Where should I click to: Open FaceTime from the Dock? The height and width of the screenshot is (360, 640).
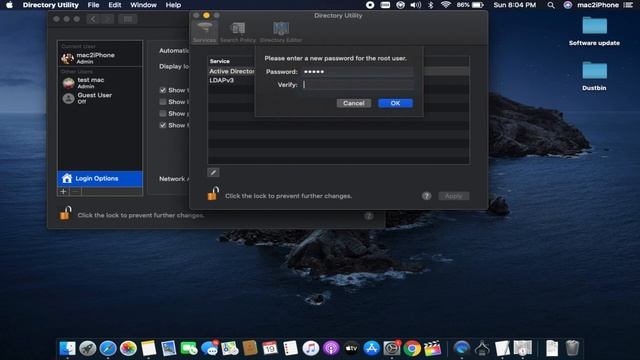point(189,348)
